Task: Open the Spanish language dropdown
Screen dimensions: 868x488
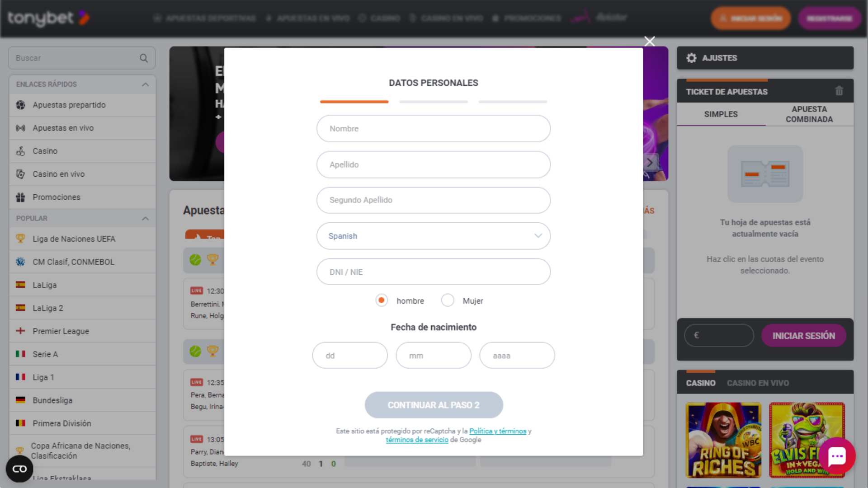Action: coord(433,236)
